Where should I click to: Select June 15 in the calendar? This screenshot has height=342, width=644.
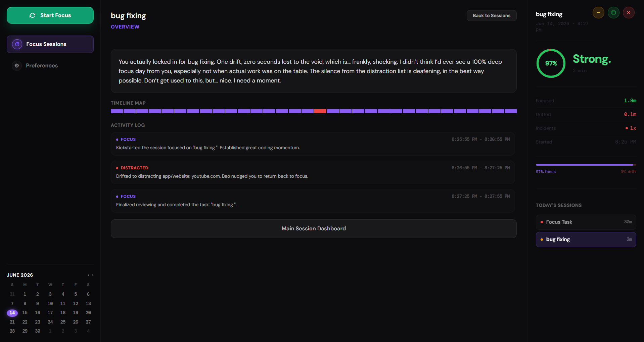25,312
